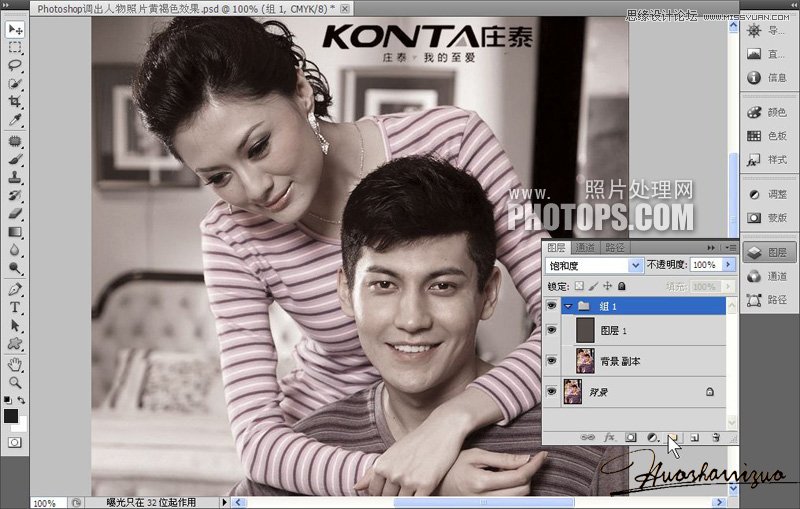
Task: Create a new group
Action: [673, 438]
